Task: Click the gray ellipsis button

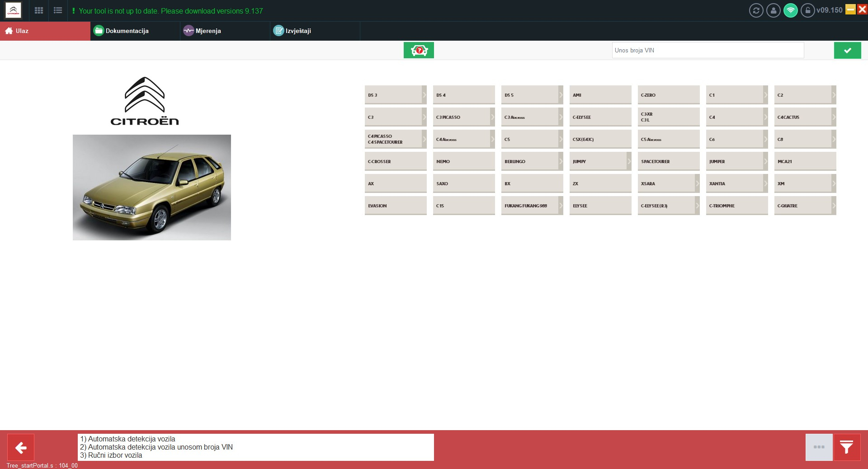Action: point(819,447)
